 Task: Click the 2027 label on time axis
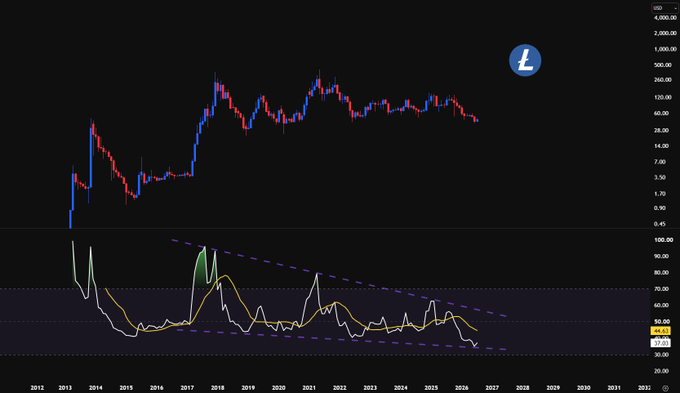click(492, 388)
